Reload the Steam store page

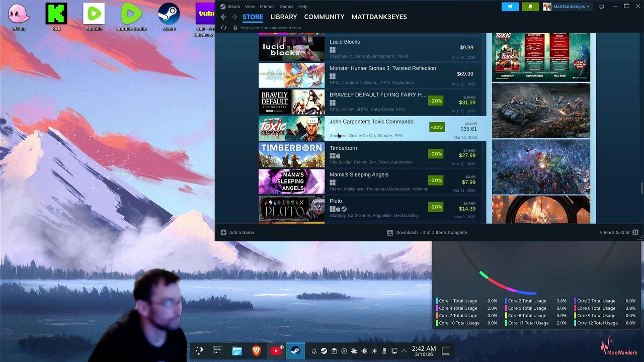tap(224, 28)
